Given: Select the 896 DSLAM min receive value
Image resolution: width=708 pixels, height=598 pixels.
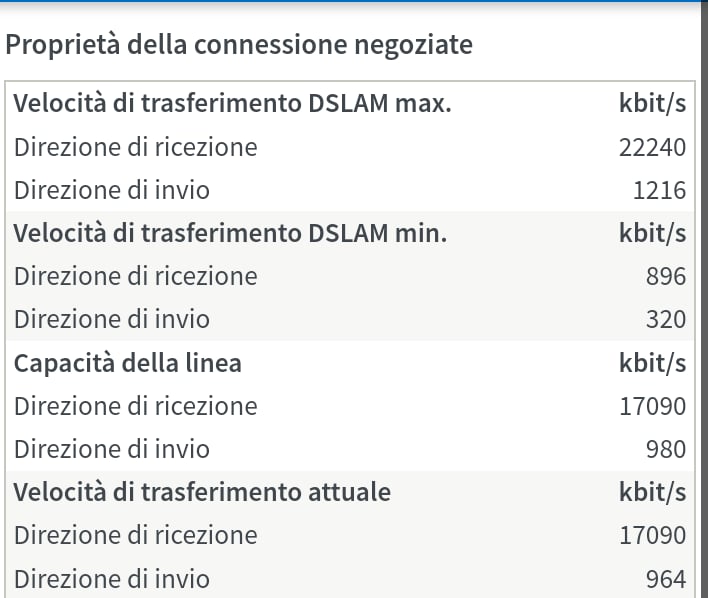Looking at the screenshot, I should [x=666, y=276].
